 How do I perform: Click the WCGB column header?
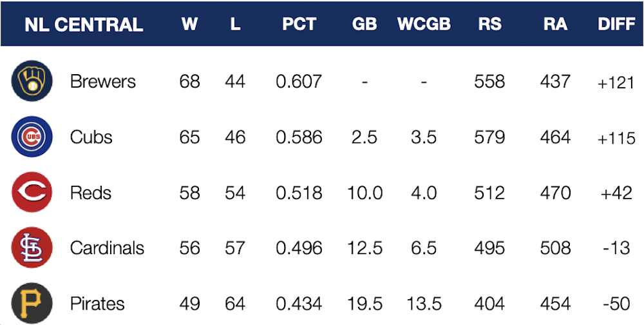point(424,25)
